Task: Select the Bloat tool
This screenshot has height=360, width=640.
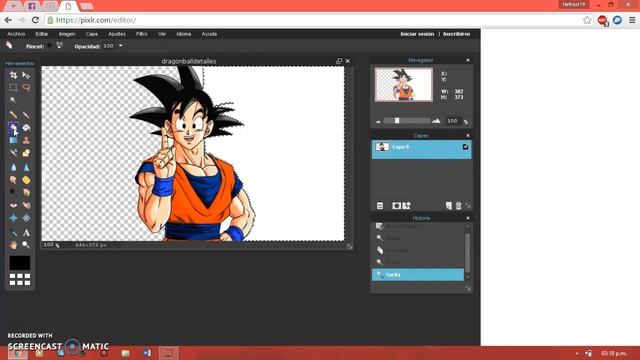Action: point(13,218)
